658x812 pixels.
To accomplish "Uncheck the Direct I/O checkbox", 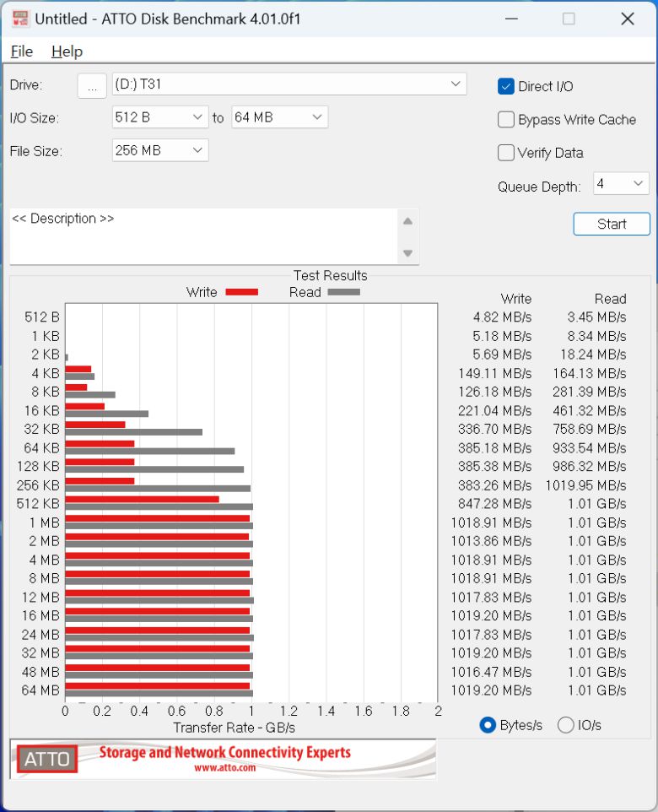I will [x=506, y=86].
